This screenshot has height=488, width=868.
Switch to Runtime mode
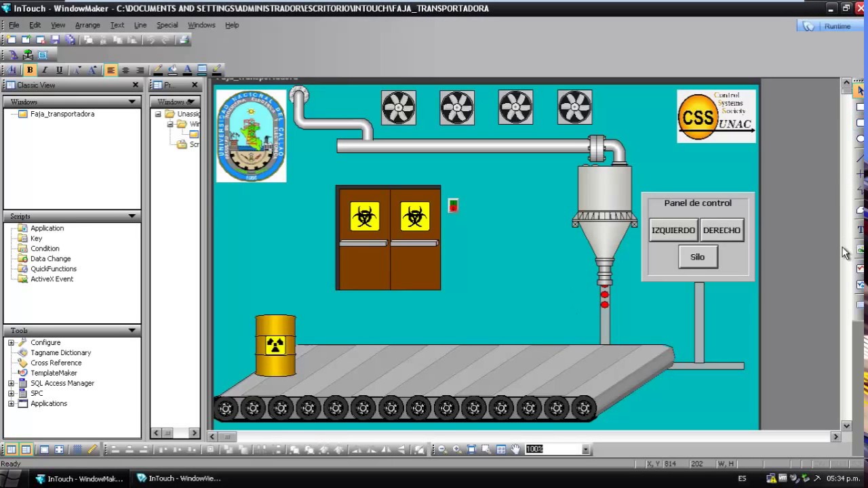point(837,26)
